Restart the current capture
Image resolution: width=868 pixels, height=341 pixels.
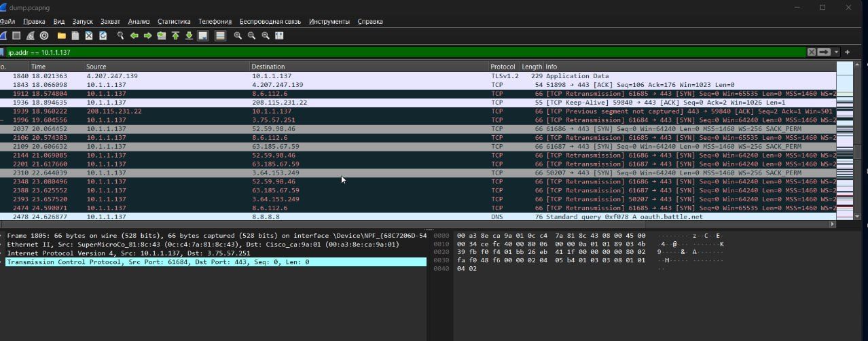point(30,35)
